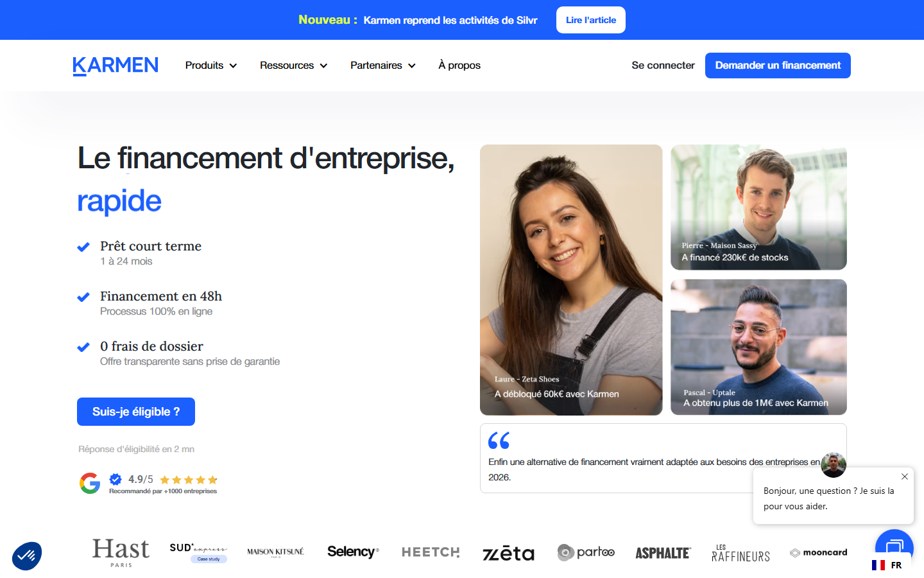Click the checkmark beside Financement en 48h
The height and width of the screenshot is (578, 924).
[x=83, y=297]
